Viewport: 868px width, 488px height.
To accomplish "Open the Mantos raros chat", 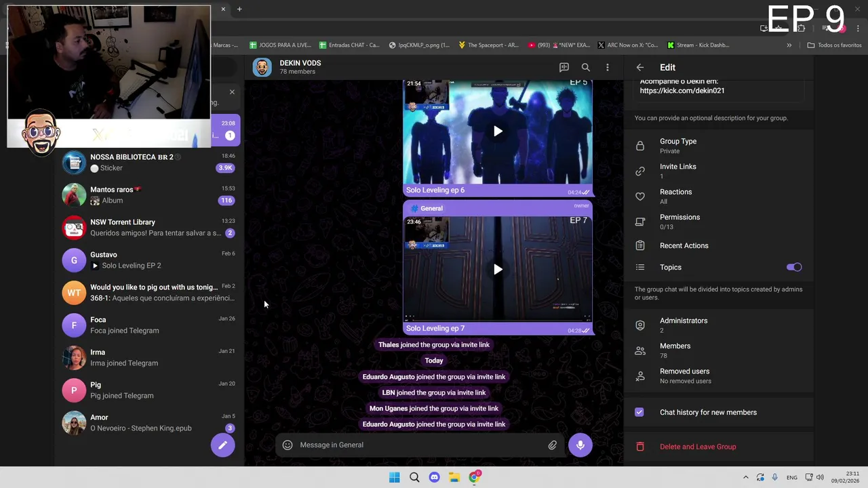I will [149, 195].
